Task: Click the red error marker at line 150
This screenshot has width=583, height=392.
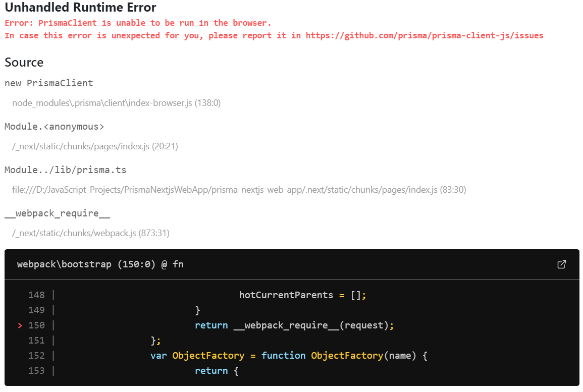Action: (x=20, y=325)
